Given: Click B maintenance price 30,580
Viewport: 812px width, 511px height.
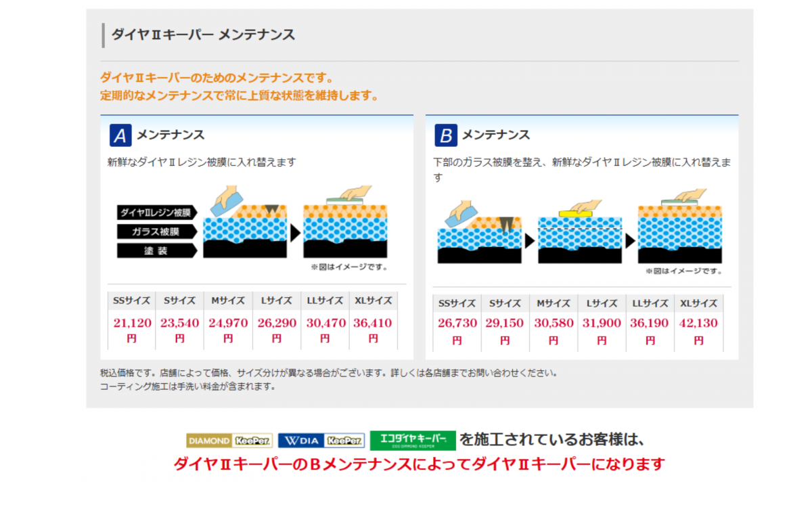Looking at the screenshot, I should 554,324.
